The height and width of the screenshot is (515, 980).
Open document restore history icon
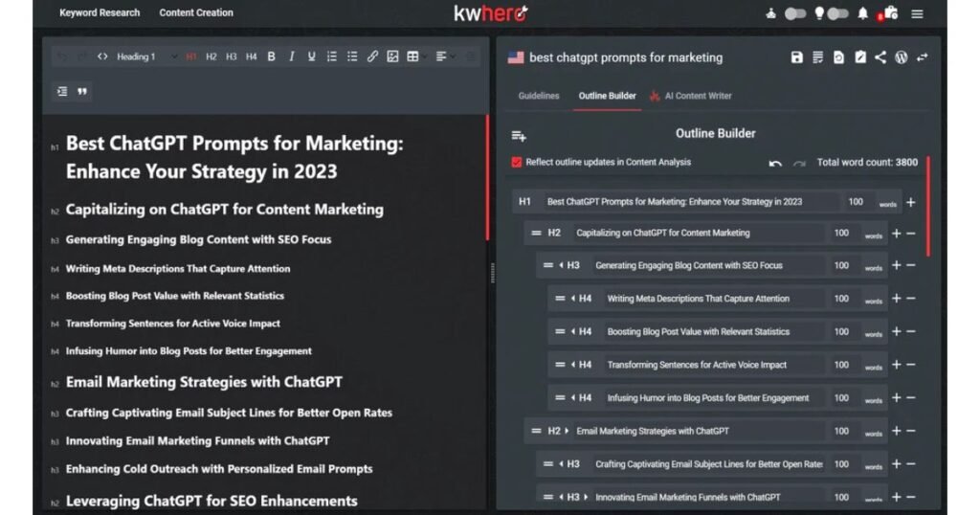point(838,57)
